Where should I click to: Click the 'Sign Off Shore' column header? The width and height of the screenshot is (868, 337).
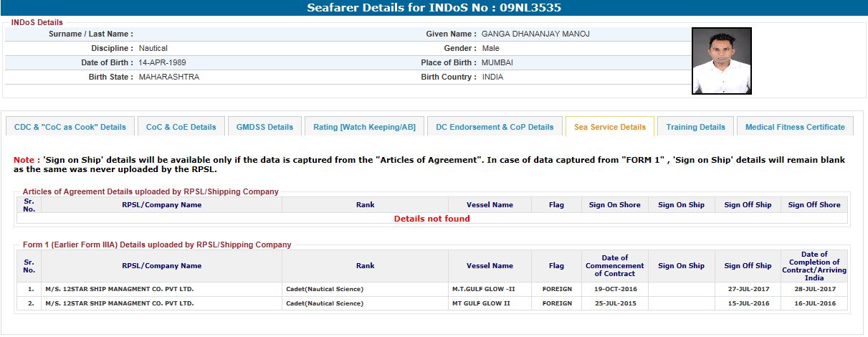(x=814, y=205)
